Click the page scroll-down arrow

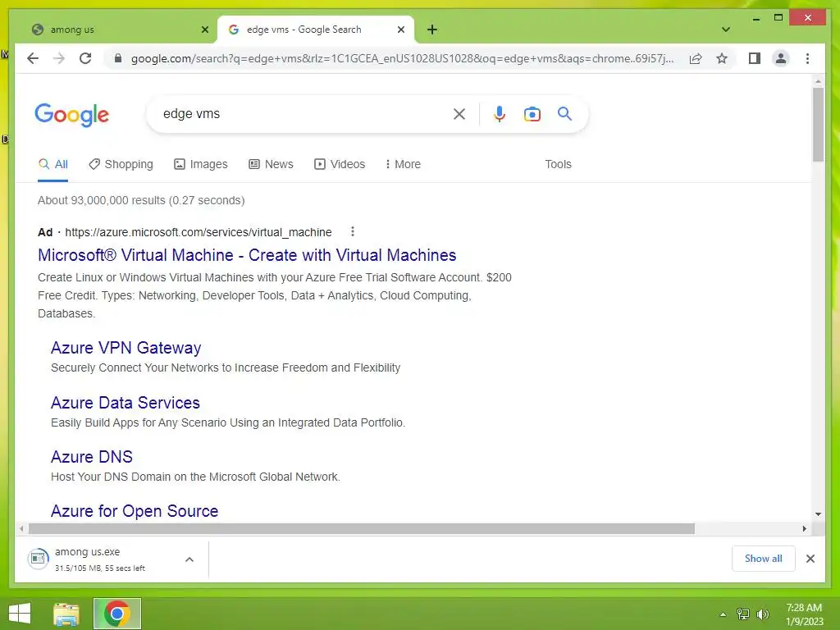point(818,514)
